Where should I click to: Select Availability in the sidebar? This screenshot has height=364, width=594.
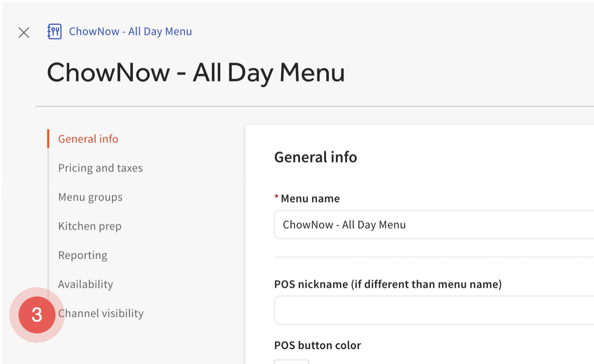(85, 284)
